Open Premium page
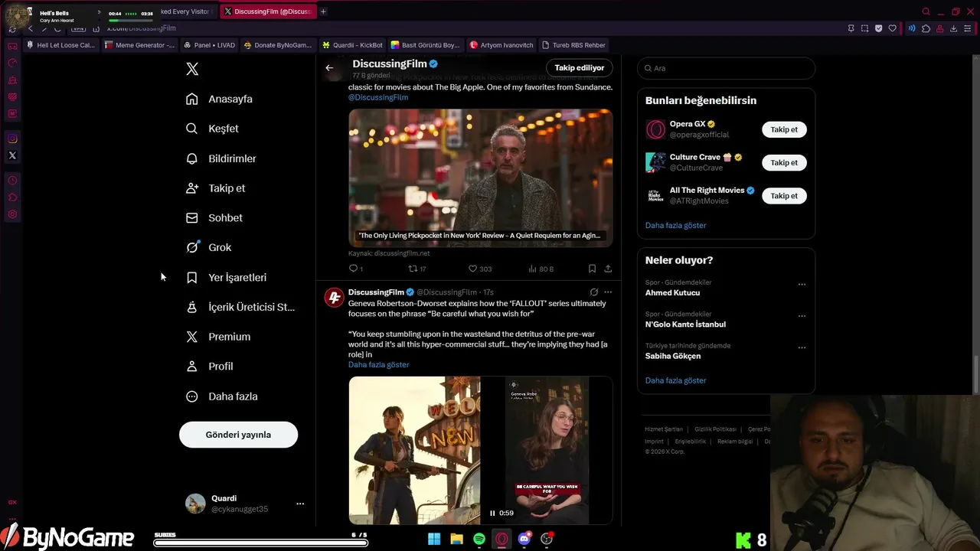 (218, 337)
